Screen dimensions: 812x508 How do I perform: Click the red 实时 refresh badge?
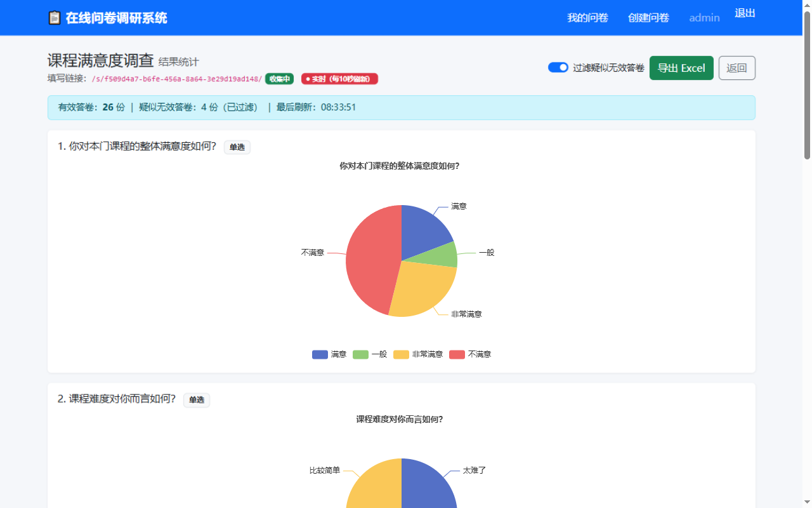click(x=339, y=79)
